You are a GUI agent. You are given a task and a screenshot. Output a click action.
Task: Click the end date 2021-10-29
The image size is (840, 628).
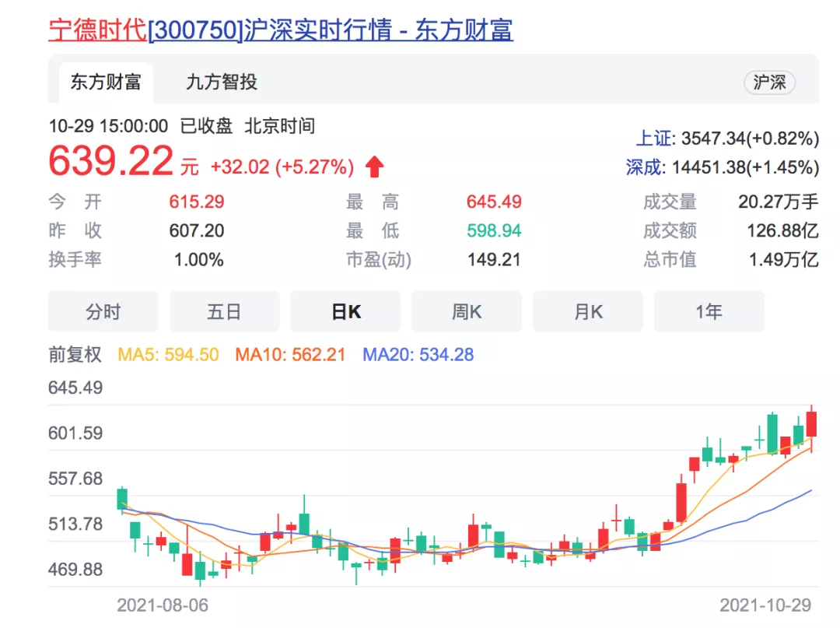point(765,605)
